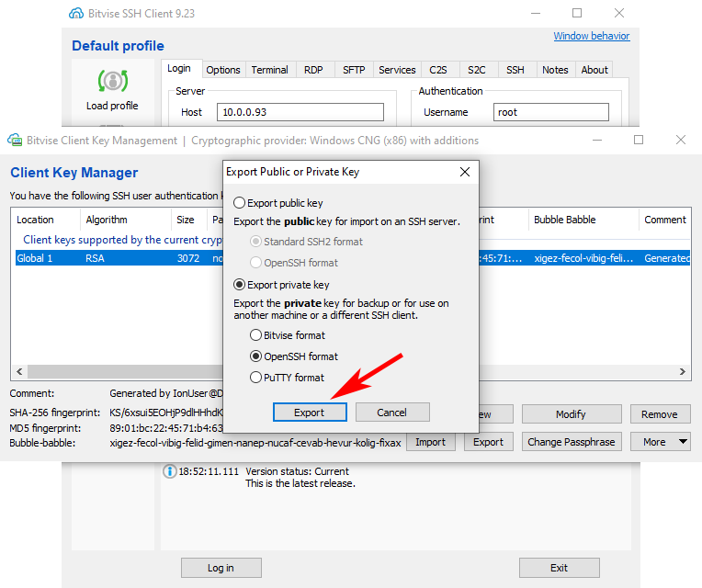
Task: Click the horizontal scrollbar thumb in key list
Action: coord(125,371)
